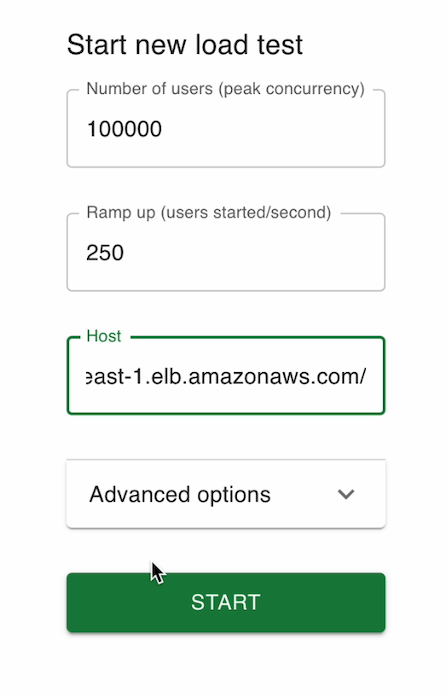Screen dimensions: 448x696
Task: Click the green Host field label
Action: coord(103,336)
